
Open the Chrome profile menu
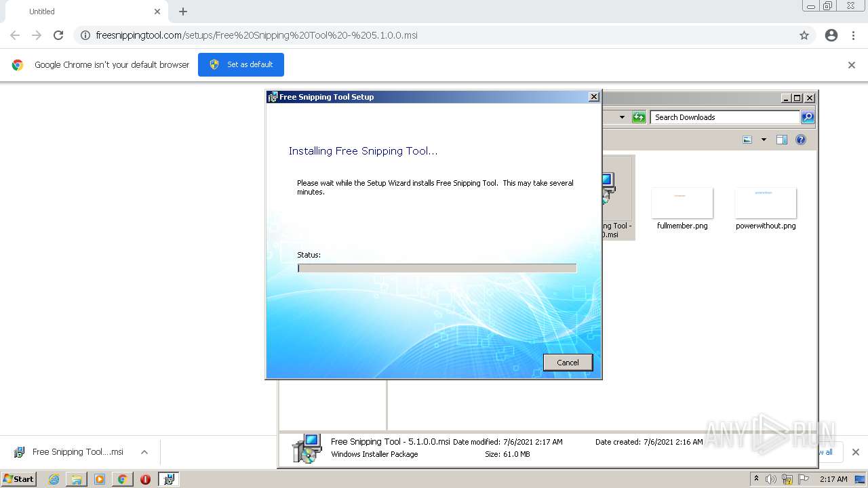point(831,35)
